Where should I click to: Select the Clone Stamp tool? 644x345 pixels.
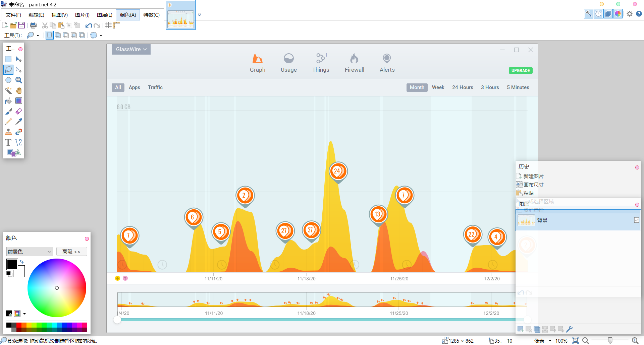coord(8,132)
